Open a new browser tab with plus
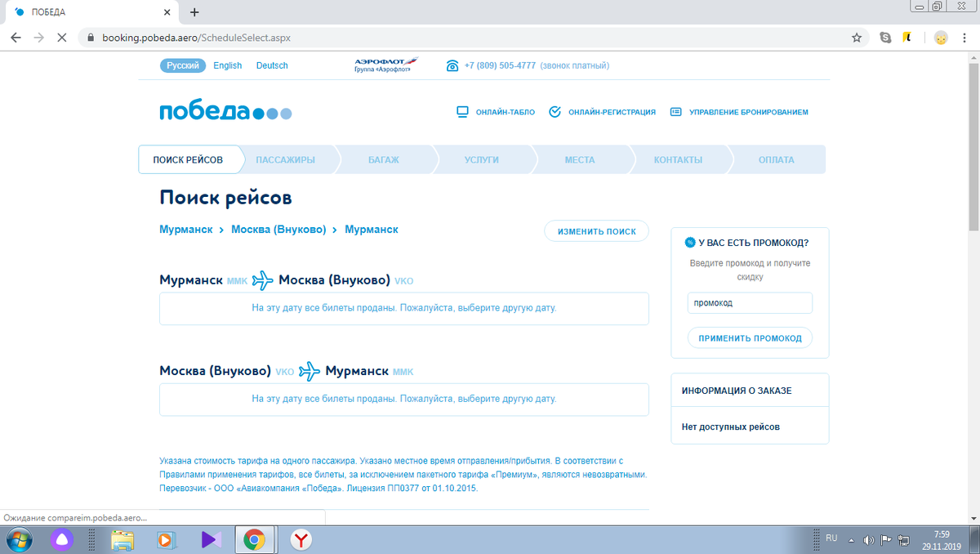Viewport: 980px width, 554px height. point(194,12)
